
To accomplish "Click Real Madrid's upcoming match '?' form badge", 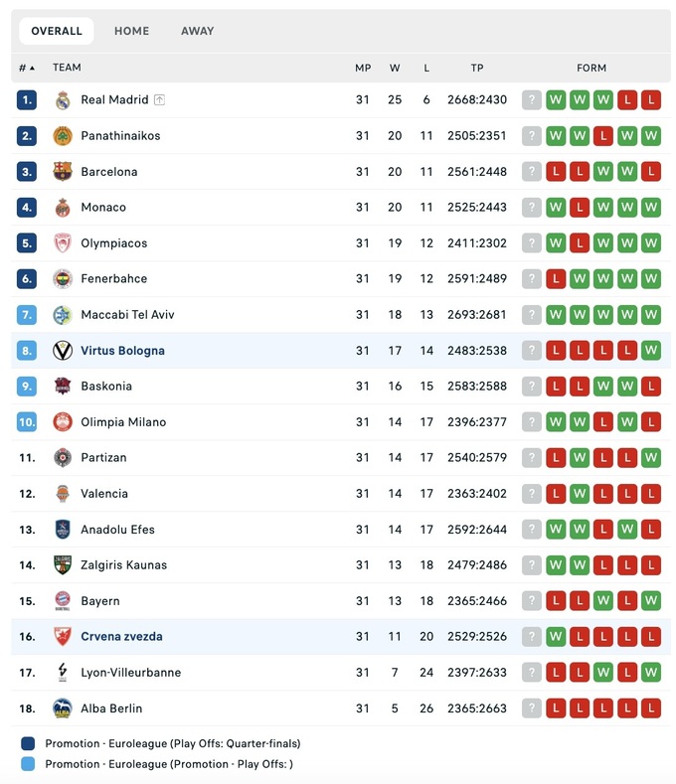I will click(532, 100).
